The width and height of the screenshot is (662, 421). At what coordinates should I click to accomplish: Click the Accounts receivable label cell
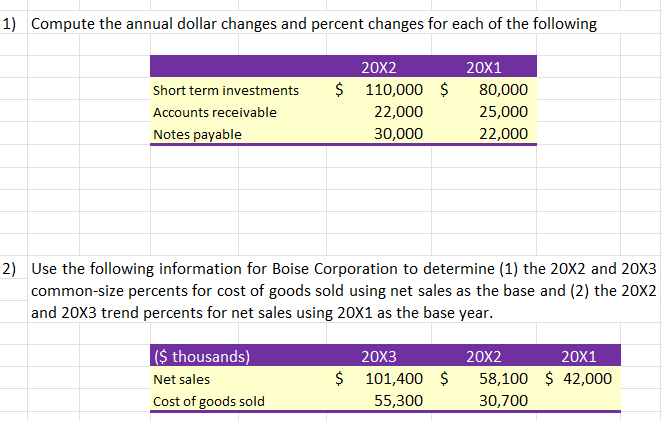coord(214,112)
